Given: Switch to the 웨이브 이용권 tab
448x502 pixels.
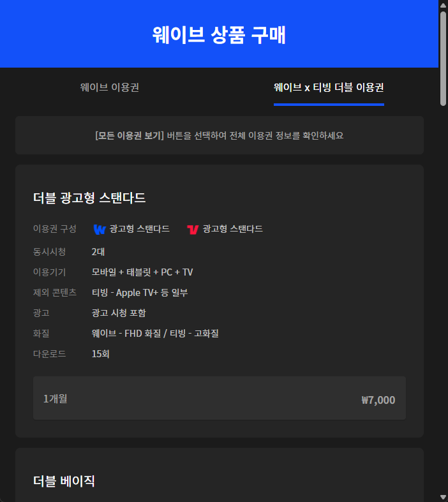Looking at the screenshot, I should 110,87.
